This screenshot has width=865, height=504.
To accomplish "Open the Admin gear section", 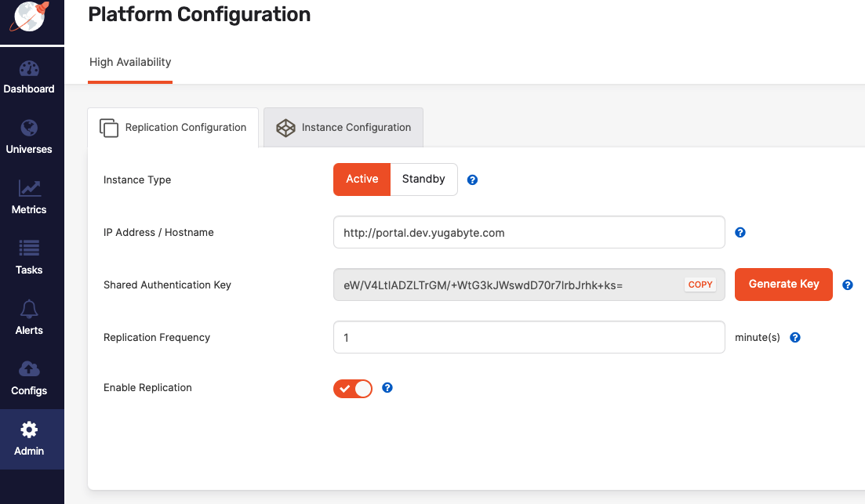I will tap(29, 438).
